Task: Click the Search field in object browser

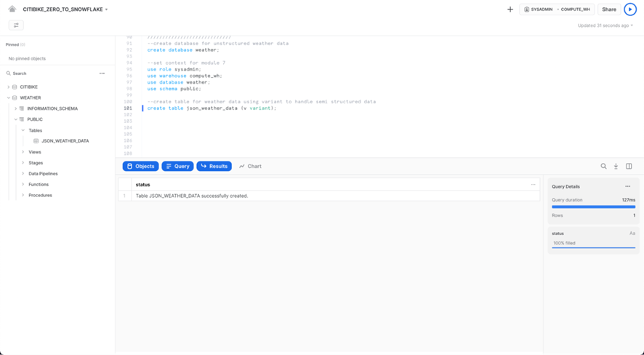Action: coord(51,73)
